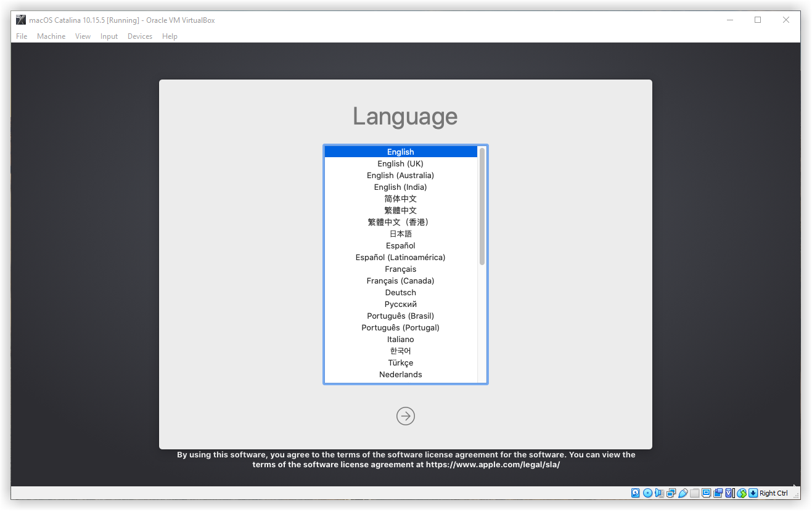Viewport: 812px width, 511px height.
Task: Open the View menu
Action: [x=83, y=36]
